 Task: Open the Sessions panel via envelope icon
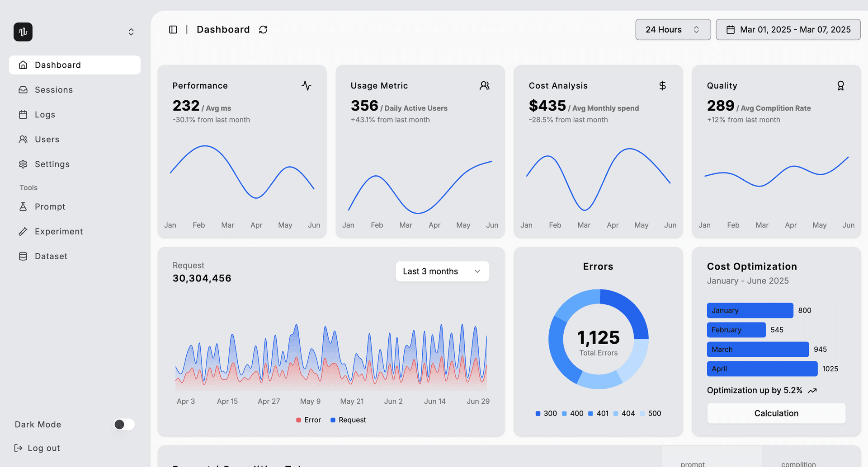[x=23, y=89]
